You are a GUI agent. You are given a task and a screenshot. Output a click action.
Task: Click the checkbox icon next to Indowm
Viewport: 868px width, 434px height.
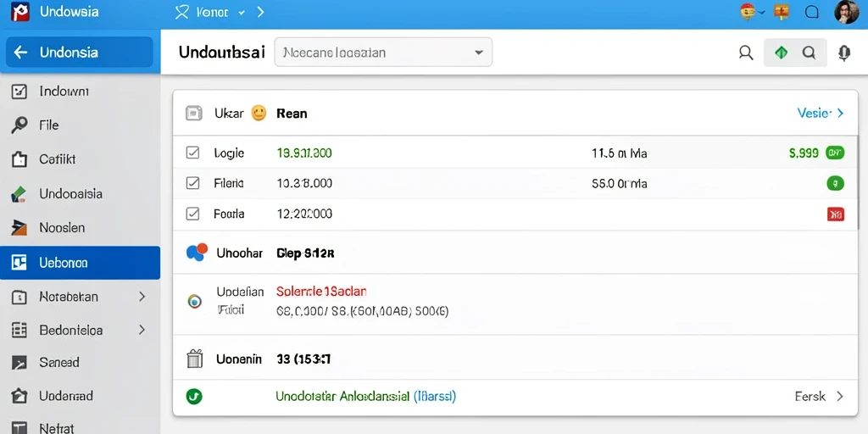coord(19,92)
